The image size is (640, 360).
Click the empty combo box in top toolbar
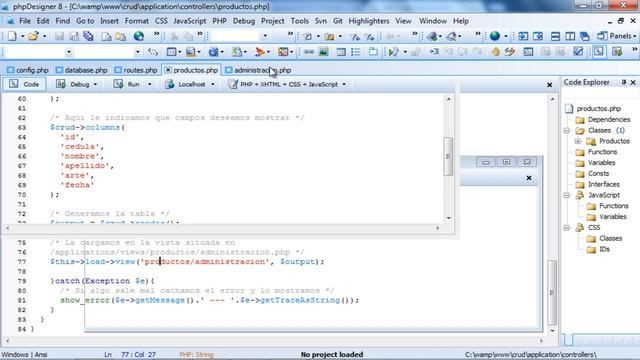pos(240,36)
